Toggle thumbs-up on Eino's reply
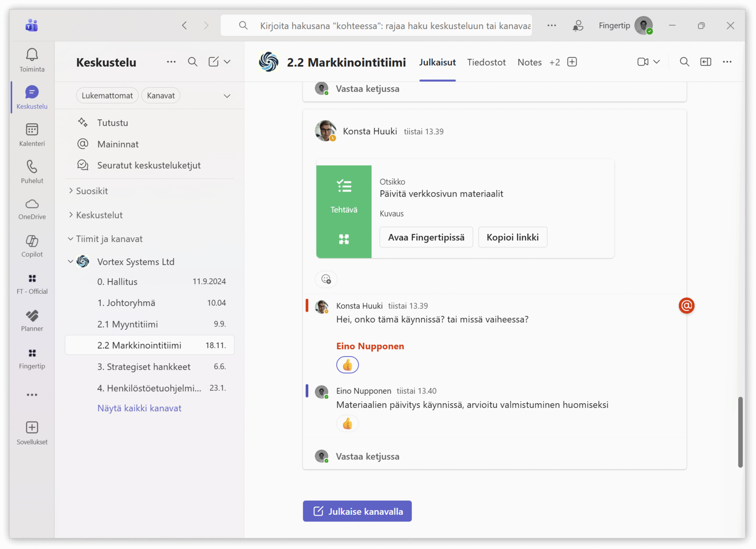The image size is (756, 549). (347, 424)
